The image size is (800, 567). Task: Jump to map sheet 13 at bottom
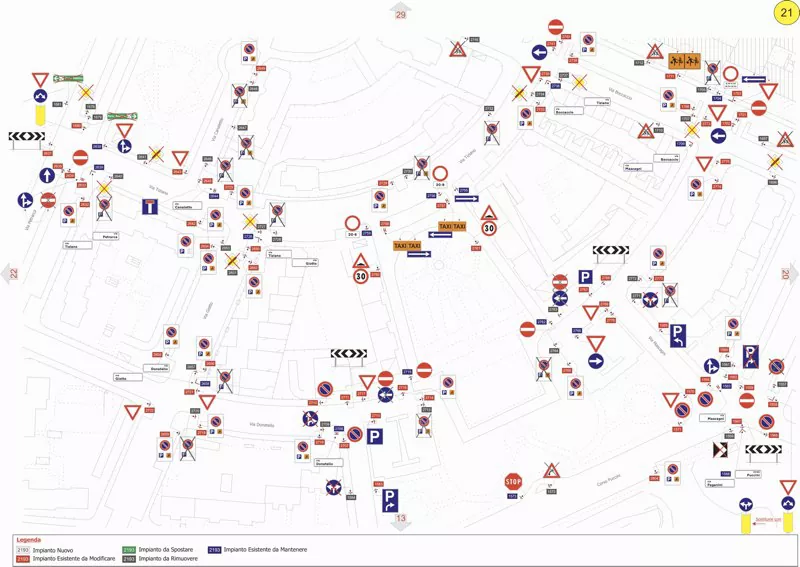(x=401, y=519)
